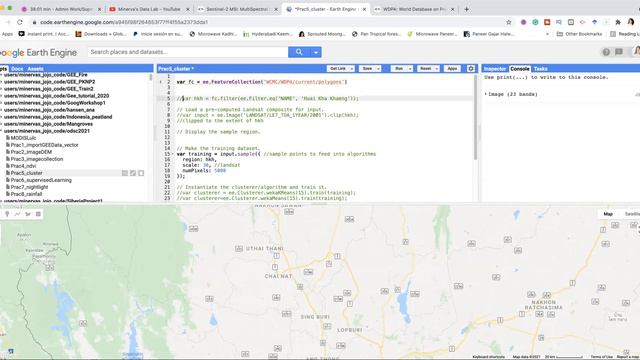Open the Help question mark icon

point(606,52)
